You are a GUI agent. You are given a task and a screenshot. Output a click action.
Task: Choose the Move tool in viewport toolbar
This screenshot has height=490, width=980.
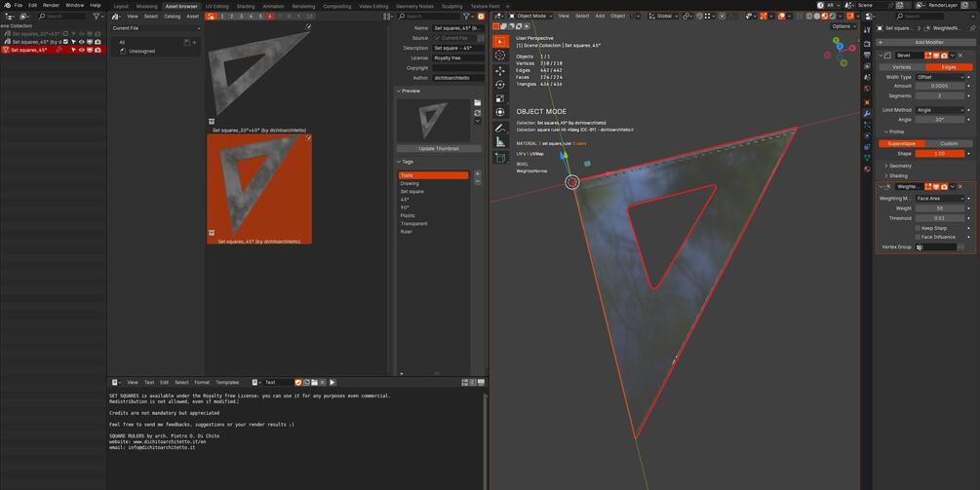pyautogui.click(x=500, y=71)
